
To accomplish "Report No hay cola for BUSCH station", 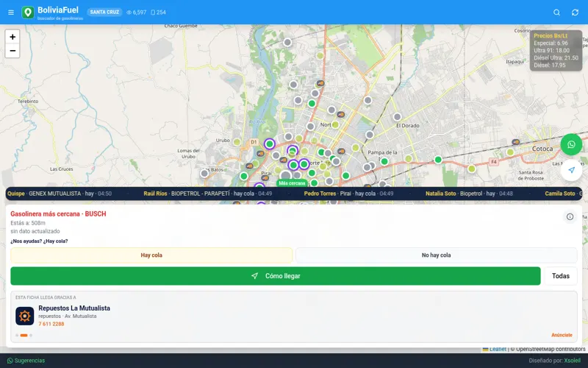I will pyautogui.click(x=436, y=255).
